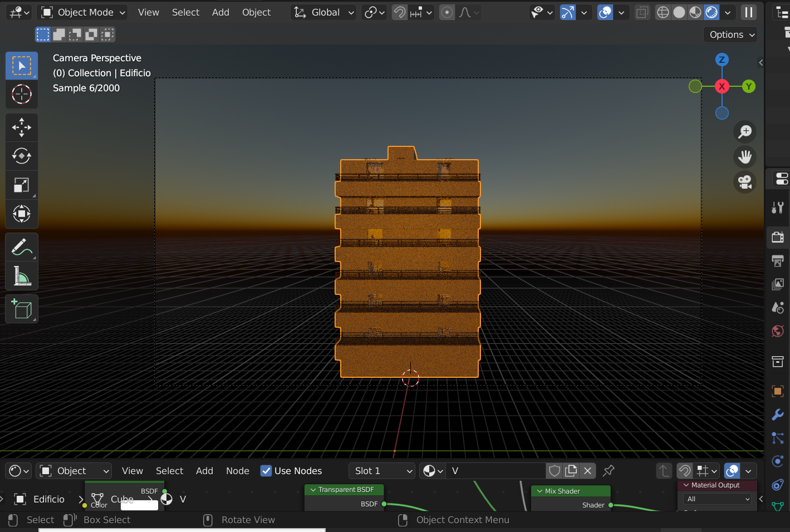Click the white Color swatch on node

point(139,505)
